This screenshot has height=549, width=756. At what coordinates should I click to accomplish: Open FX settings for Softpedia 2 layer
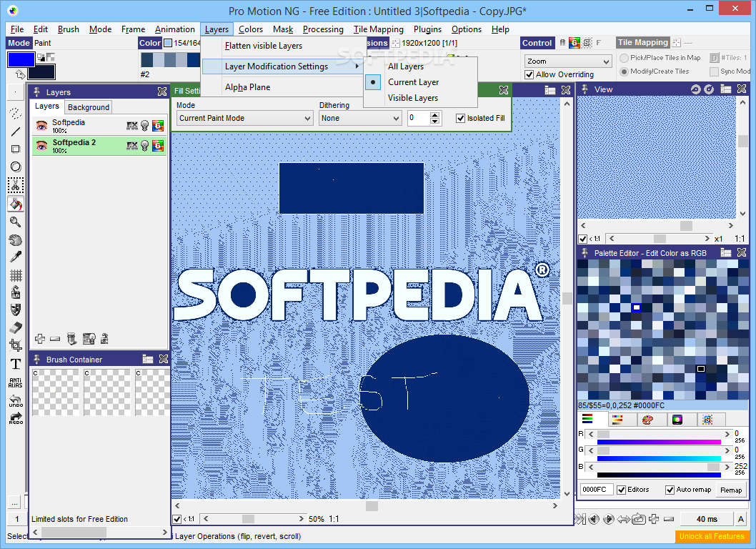(x=132, y=146)
